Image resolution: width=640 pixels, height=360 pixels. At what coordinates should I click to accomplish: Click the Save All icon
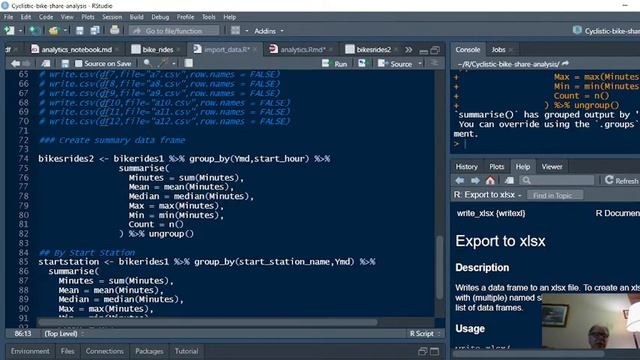click(x=95, y=31)
